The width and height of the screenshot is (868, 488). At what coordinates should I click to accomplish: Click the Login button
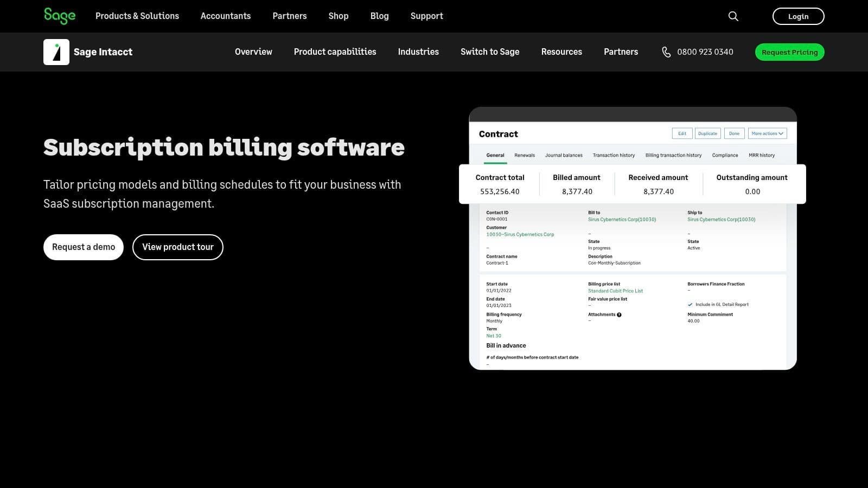coord(798,16)
